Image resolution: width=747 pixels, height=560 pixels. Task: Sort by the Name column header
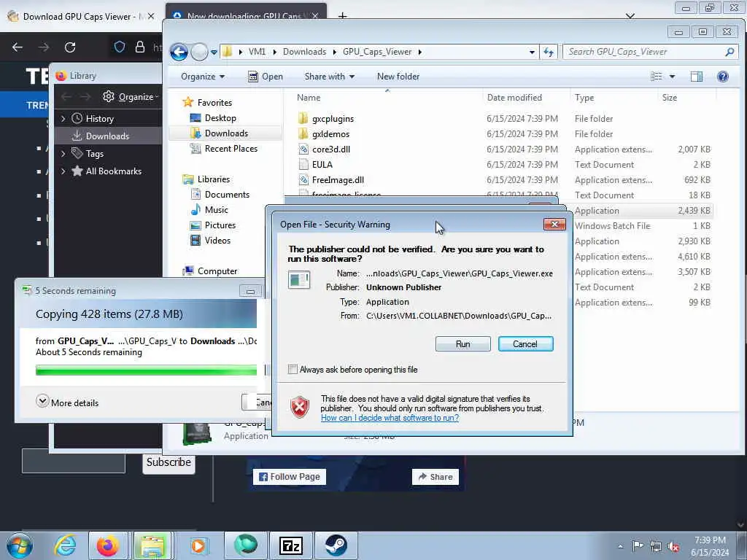(x=309, y=97)
